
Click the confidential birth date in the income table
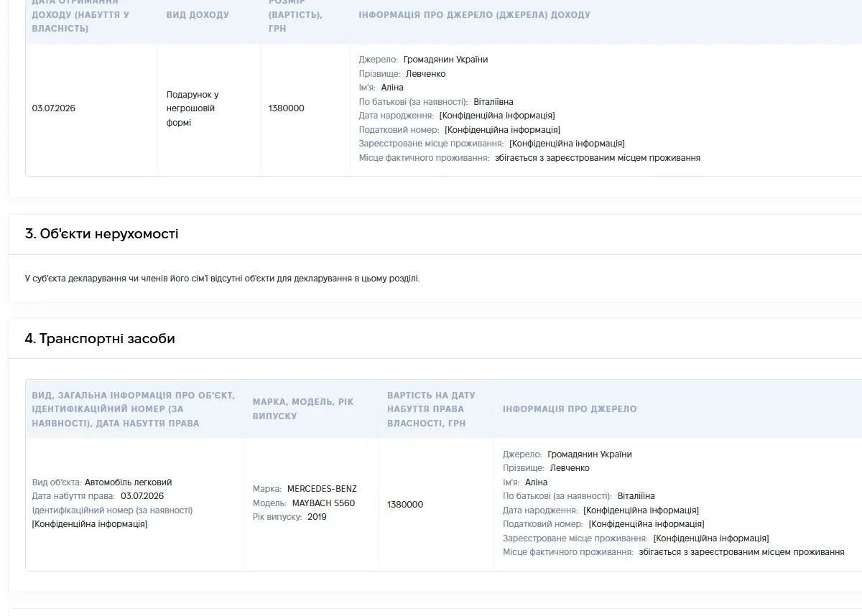(497, 116)
